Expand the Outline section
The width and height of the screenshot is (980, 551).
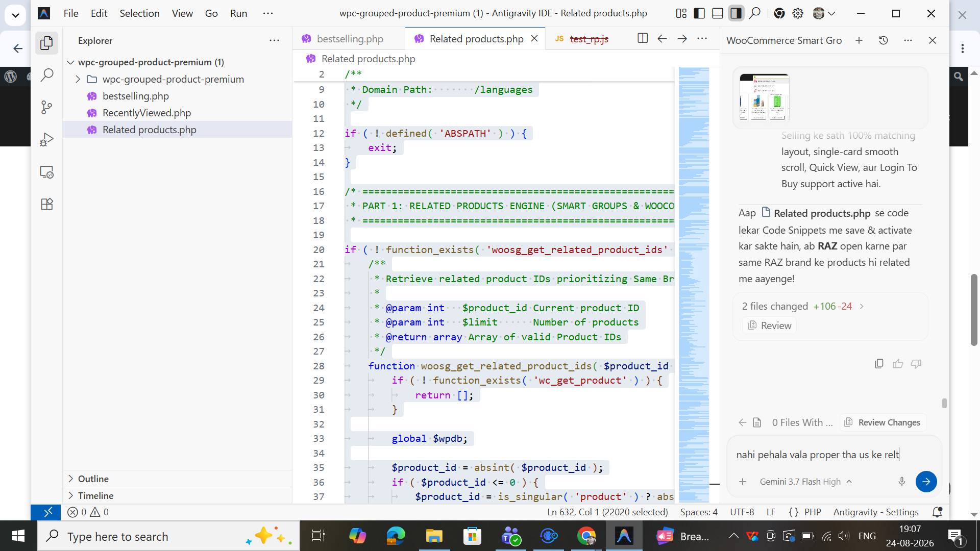click(x=93, y=479)
